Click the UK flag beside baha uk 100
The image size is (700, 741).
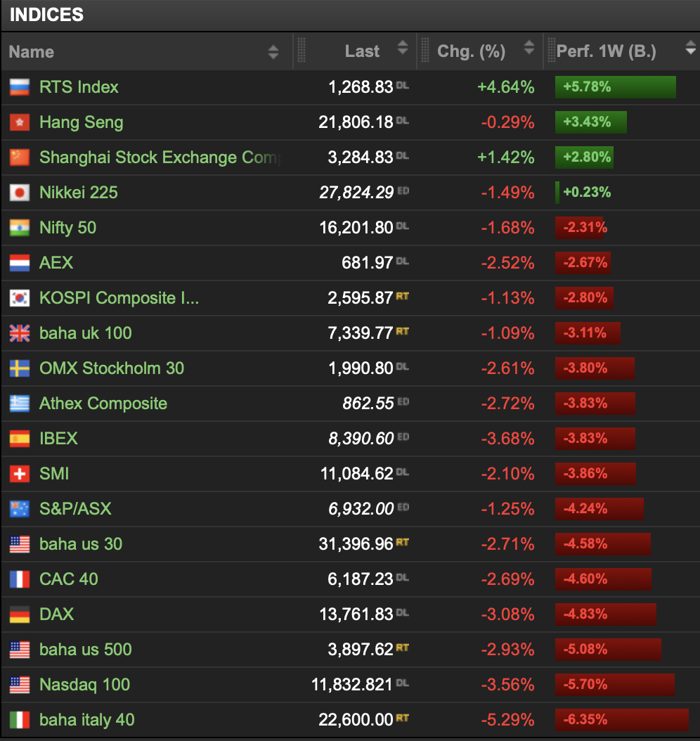pyautogui.click(x=20, y=333)
